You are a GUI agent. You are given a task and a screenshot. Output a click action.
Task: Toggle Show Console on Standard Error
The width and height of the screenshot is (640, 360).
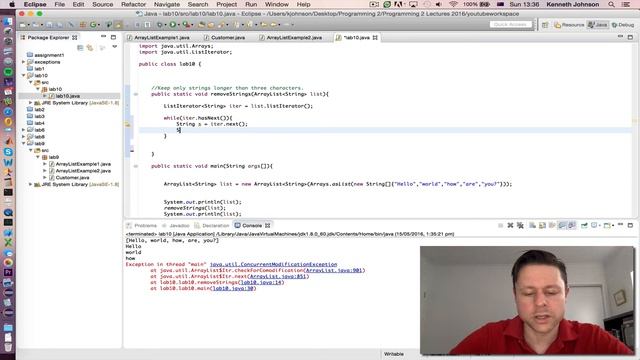pos(572,225)
